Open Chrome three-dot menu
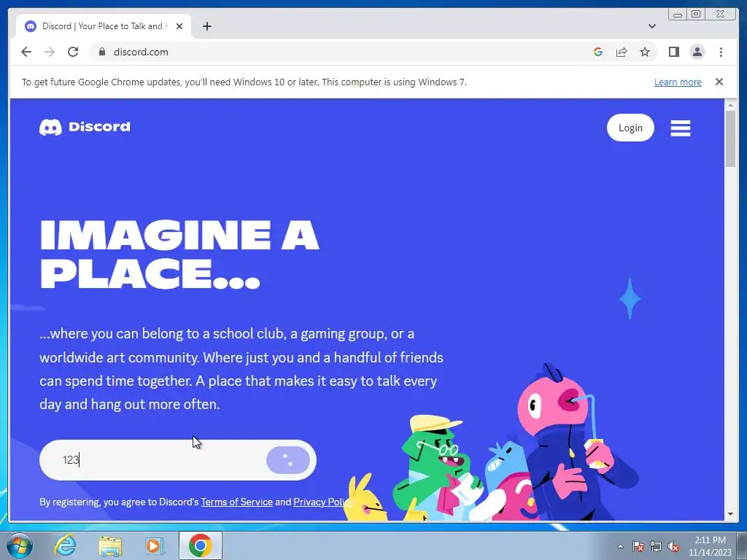This screenshot has height=560, width=747. click(721, 52)
